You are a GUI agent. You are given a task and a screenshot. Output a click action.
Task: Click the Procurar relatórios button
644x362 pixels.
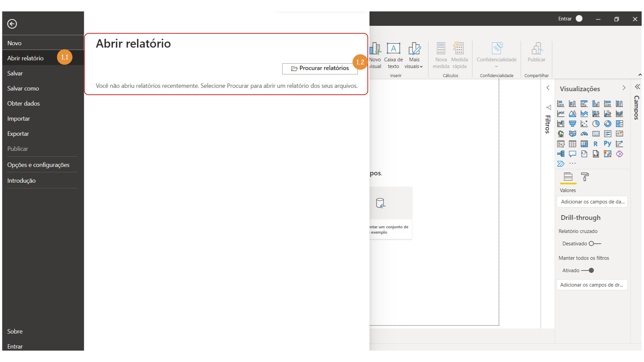point(320,68)
